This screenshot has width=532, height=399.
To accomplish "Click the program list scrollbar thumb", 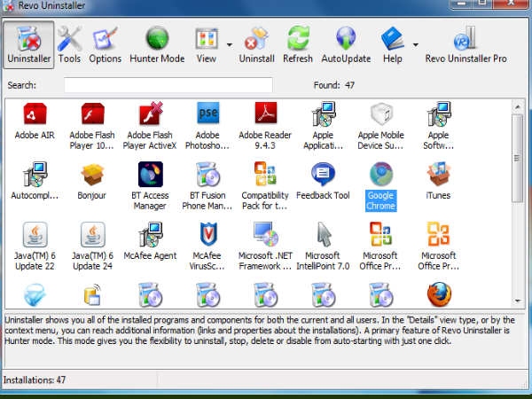I will (518, 158).
